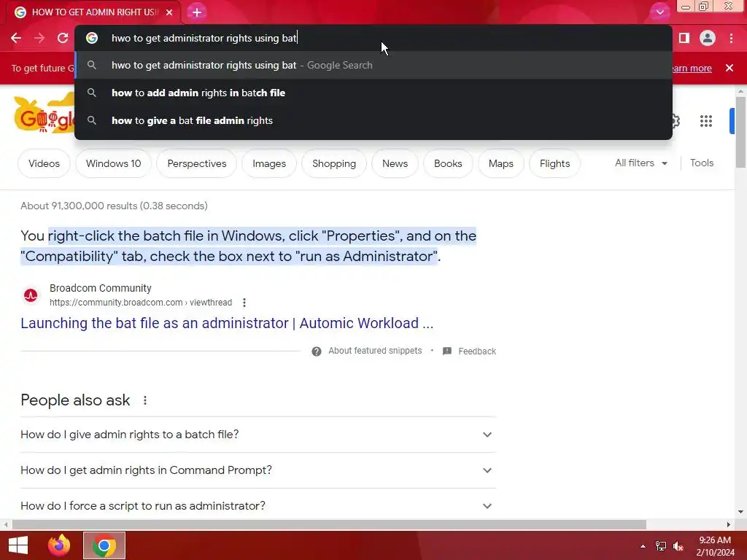Open the Windows Start menu
The width and height of the screenshot is (747, 560).
(18, 545)
